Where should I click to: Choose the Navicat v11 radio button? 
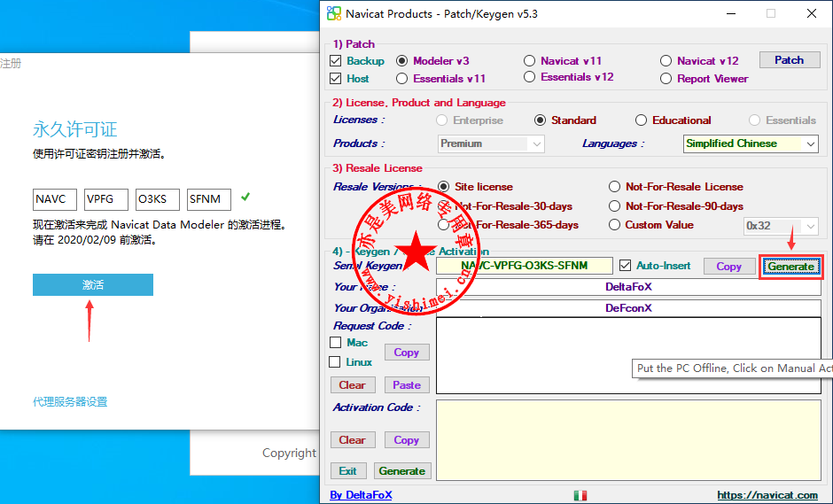529,61
